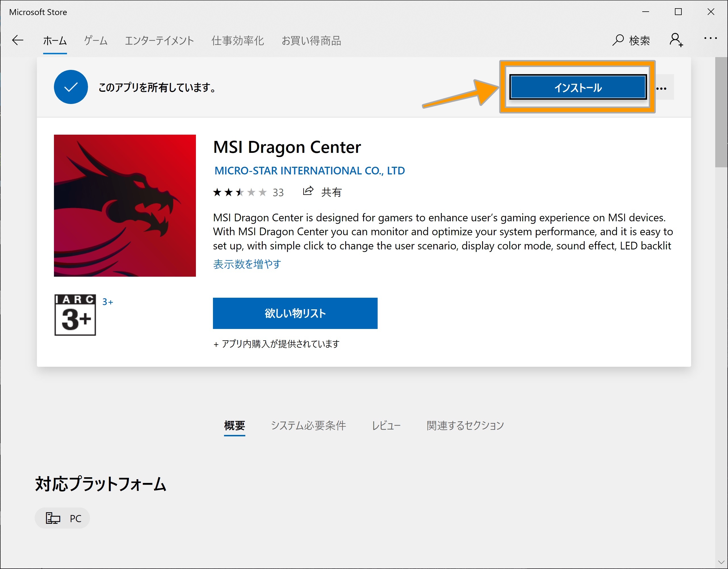Click the scrollbar down arrow
Image resolution: width=728 pixels, height=569 pixels.
pyautogui.click(x=721, y=562)
